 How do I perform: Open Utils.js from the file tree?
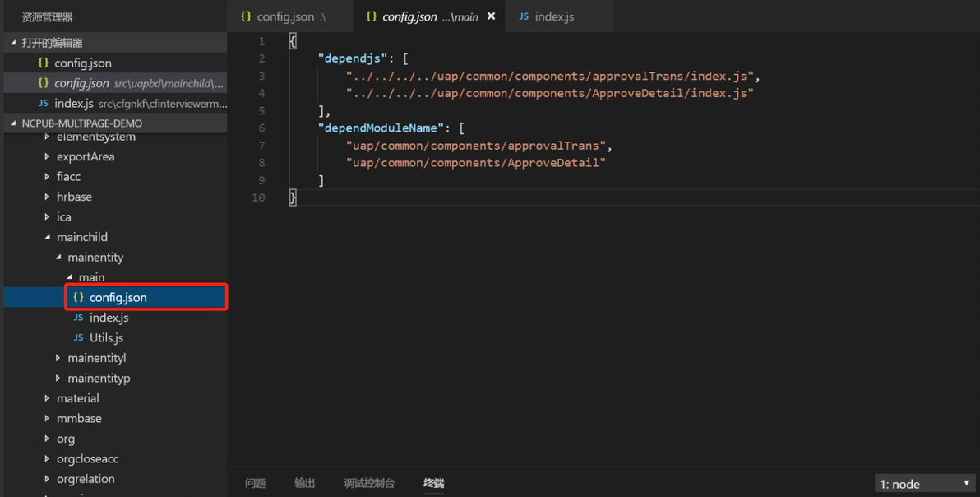[106, 338]
